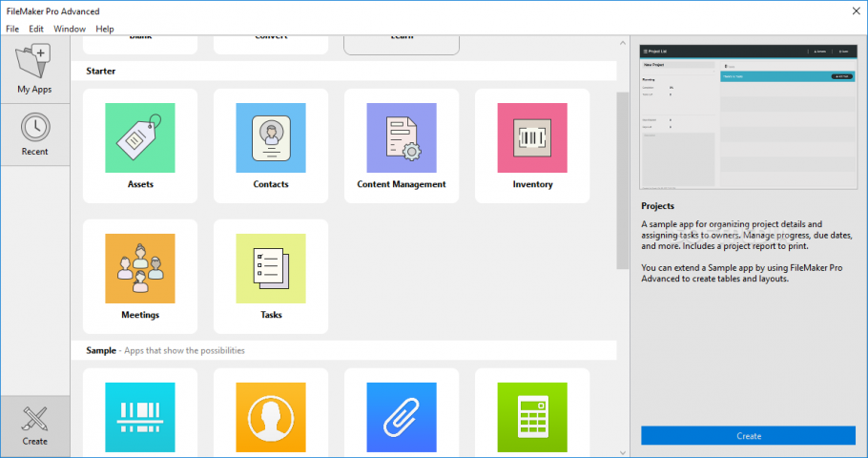Pick the Inventory starter app
The width and height of the screenshot is (868, 458).
pos(532,146)
